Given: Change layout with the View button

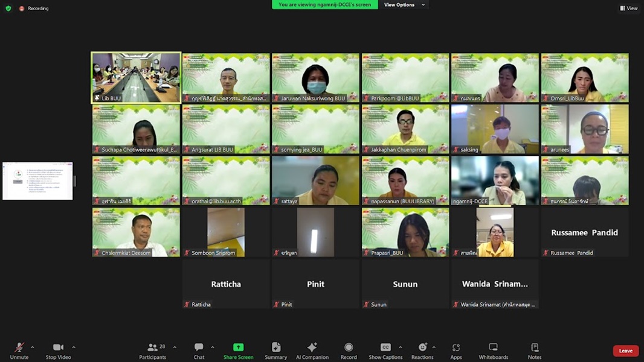Looking at the screenshot, I should [629, 8].
